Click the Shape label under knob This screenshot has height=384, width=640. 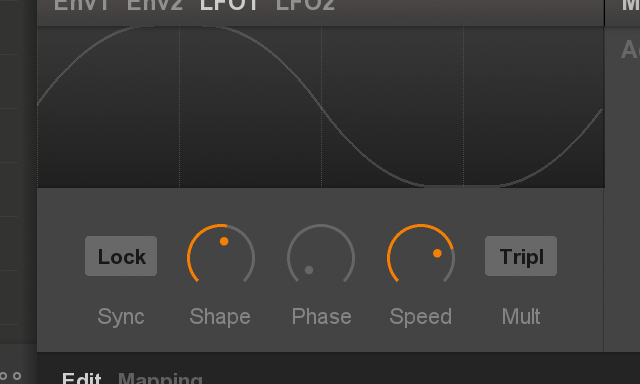point(220,317)
